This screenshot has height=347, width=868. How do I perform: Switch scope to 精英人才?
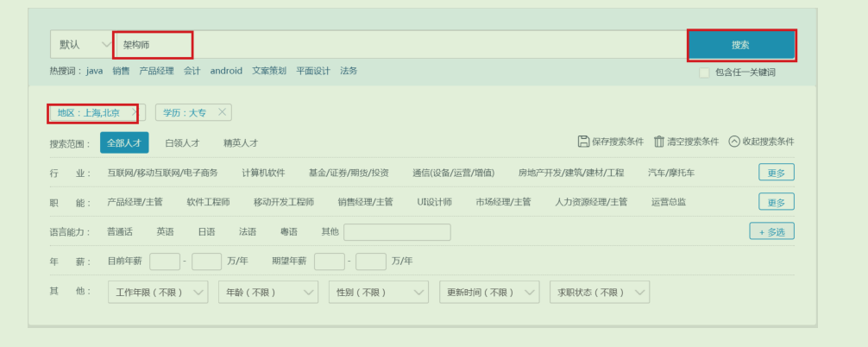pos(241,142)
